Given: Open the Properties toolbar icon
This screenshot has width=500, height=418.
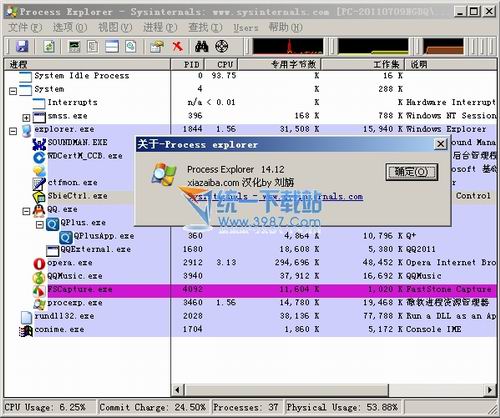Looking at the screenshot, I should pos(157,46).
